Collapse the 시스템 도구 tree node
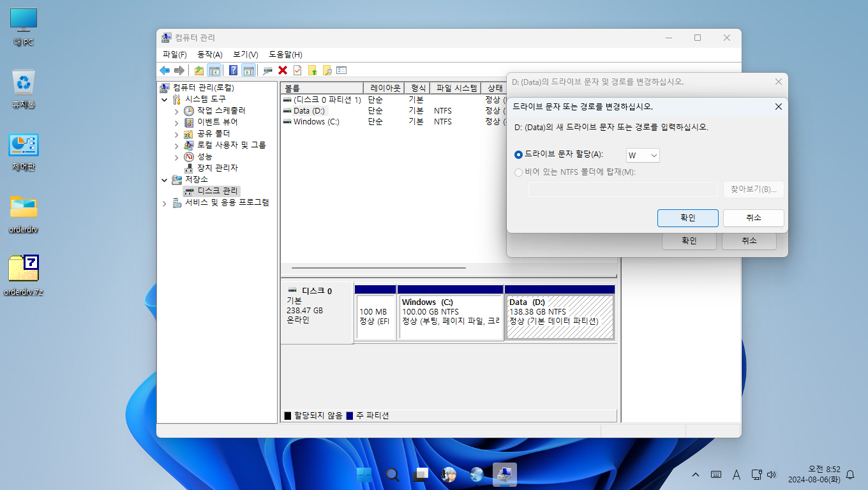This screenshot has width=868, height=490. click(x=165, y=100)
